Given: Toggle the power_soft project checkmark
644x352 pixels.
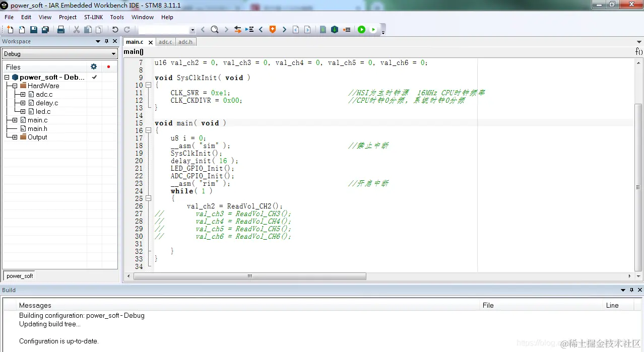Looking at the screenshot, I should coord(94,77).
